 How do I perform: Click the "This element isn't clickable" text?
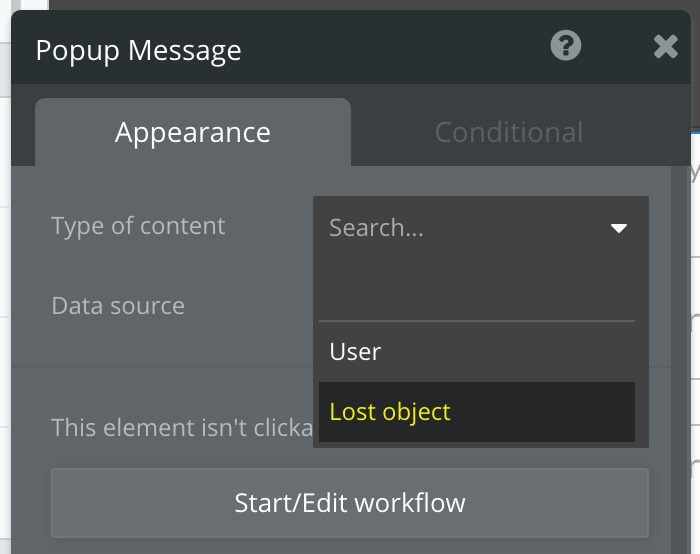point(182,428)
